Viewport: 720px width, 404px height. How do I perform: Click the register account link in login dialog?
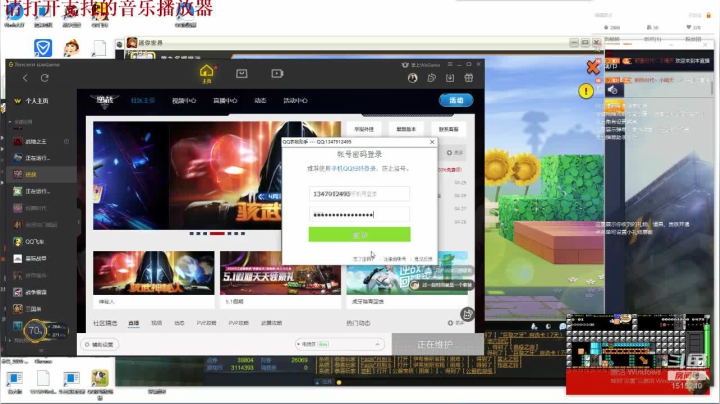[394, 259]
